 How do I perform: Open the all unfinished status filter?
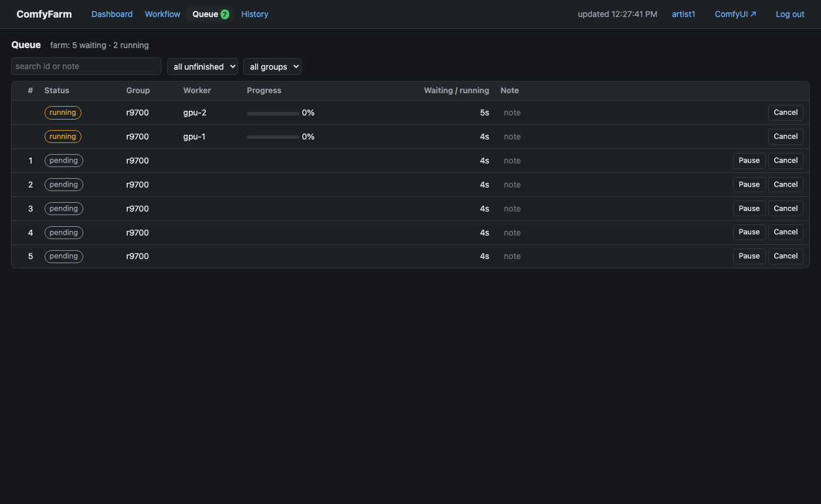tap(202, 66)
